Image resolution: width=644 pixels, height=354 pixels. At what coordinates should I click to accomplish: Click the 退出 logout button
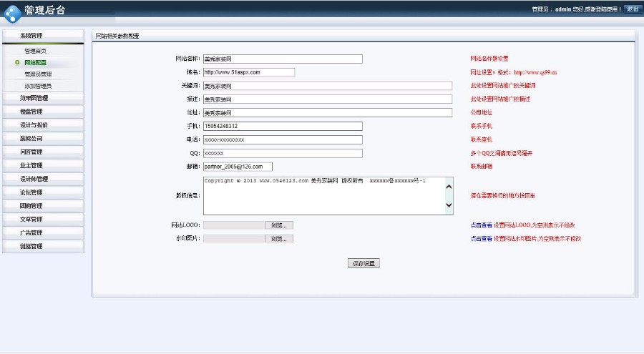pyautogui.click(x=633, y=9)
